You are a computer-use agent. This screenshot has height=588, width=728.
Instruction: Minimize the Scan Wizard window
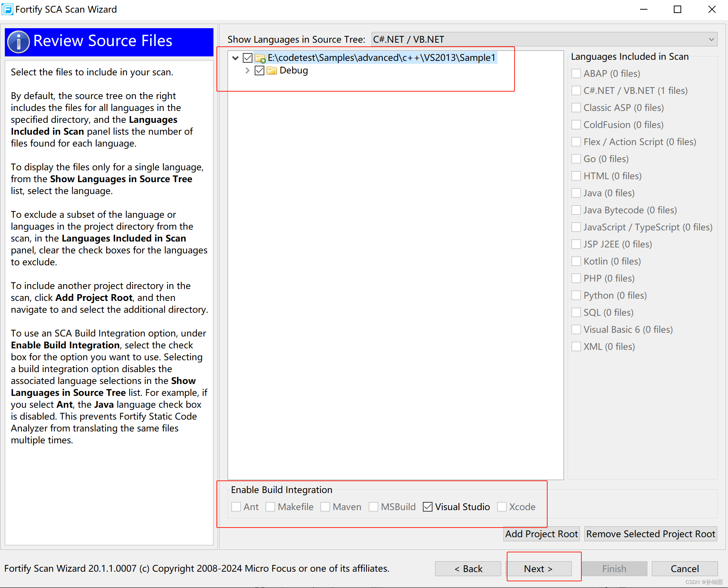[x=644, y=9]
